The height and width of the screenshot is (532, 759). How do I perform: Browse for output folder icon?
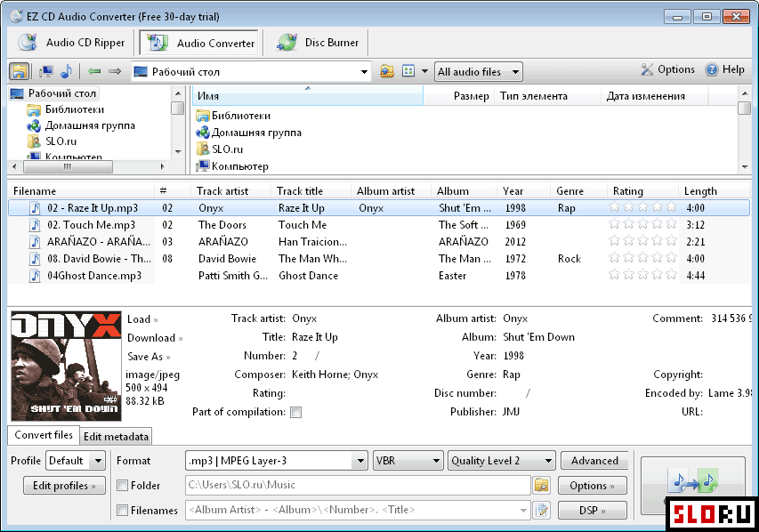point(542,485)
